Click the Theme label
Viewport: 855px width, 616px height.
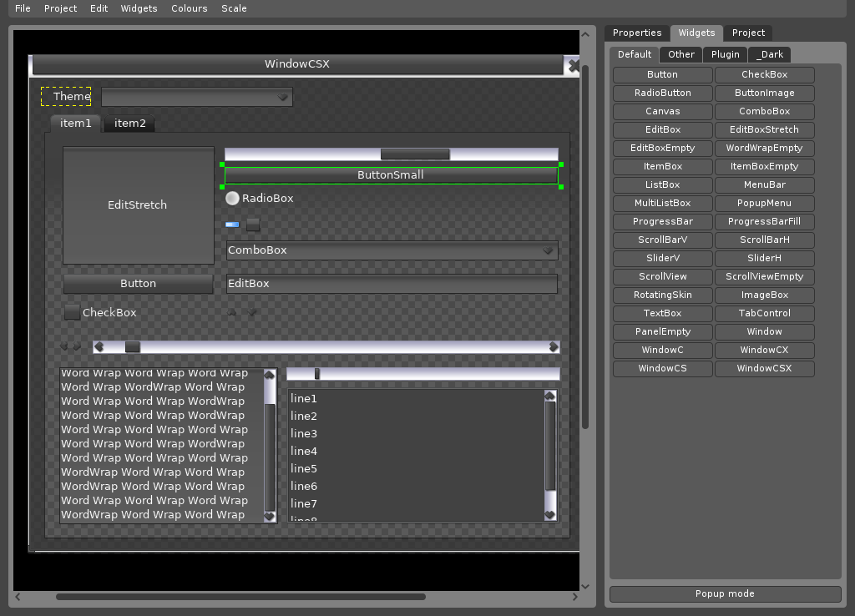(66, 97)
